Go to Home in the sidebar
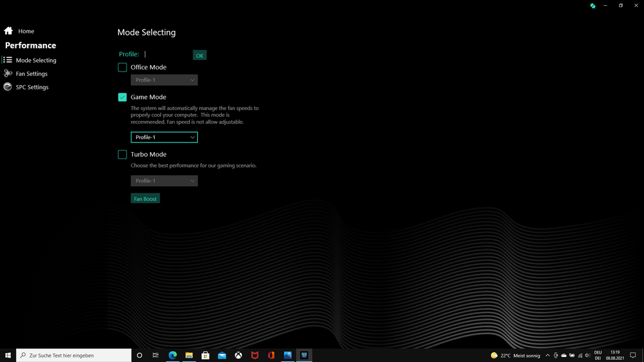The width and height of the screenshot is (644, 362). [x=19, y=31]
